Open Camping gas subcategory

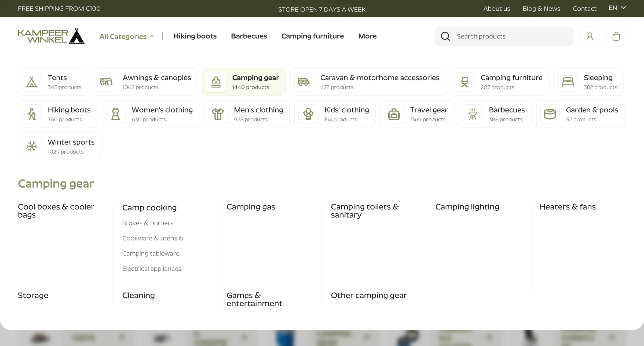(x=251, y=207)
